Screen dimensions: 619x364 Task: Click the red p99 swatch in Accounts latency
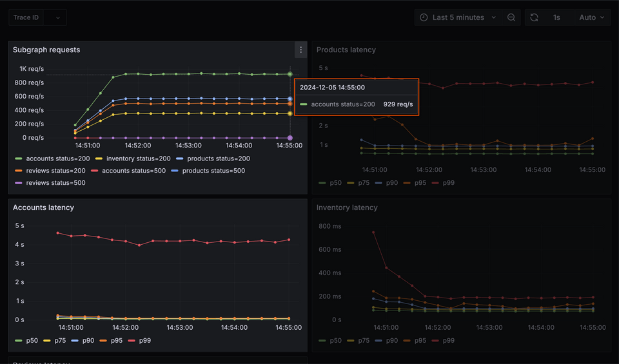pyautogui.click(x=132, y=340)
